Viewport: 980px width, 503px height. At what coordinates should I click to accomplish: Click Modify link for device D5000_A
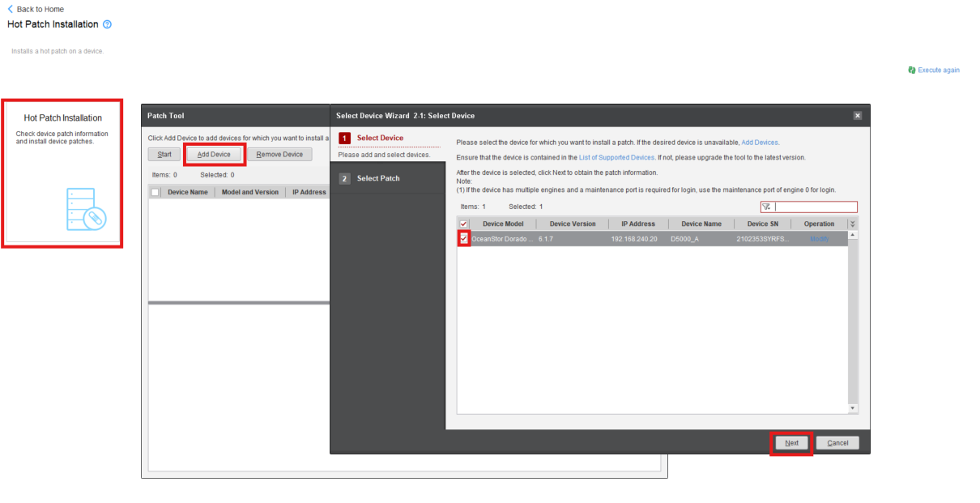[819, 239]
